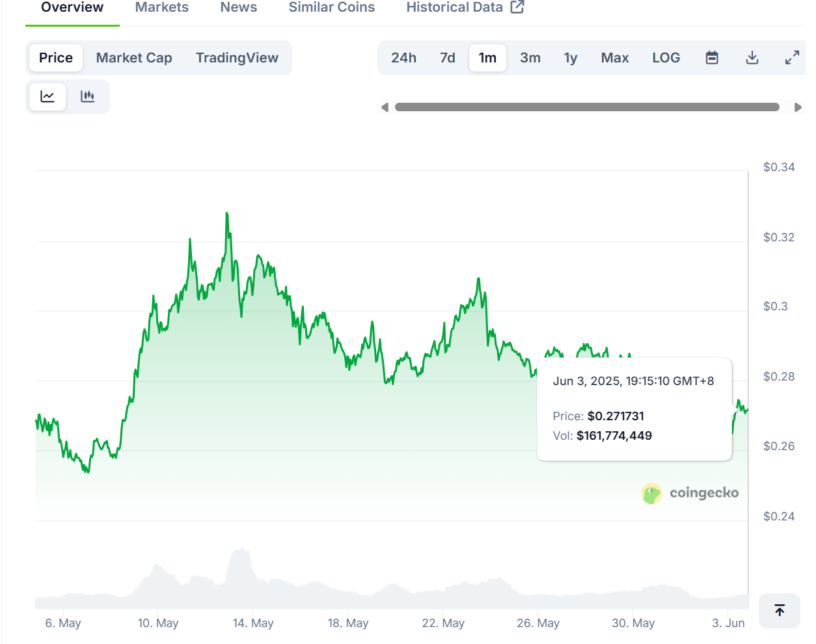Set chart range to 24h
Screen dimensions: 816x644
(x=403, y=58)
